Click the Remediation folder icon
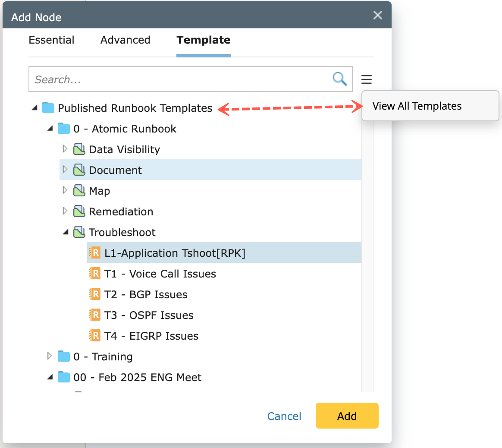This screenshot has height=448, width=502. click(x=79, y=211)
